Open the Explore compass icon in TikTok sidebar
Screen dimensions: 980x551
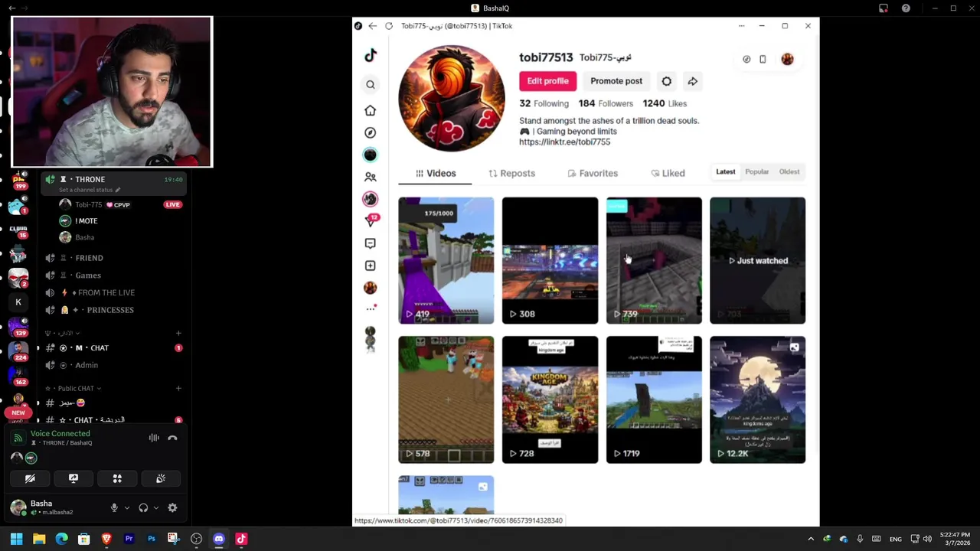(371, 132)
